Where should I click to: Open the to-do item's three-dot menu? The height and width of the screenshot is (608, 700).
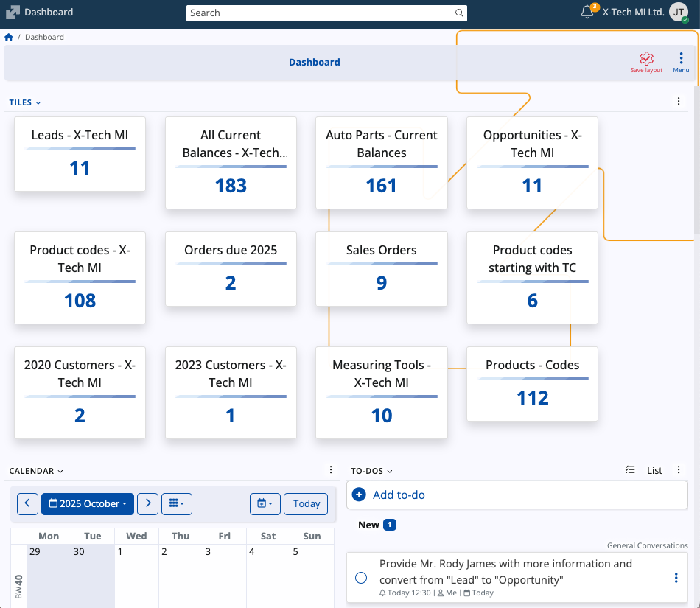pyautogui.click(x=676, y=578)
